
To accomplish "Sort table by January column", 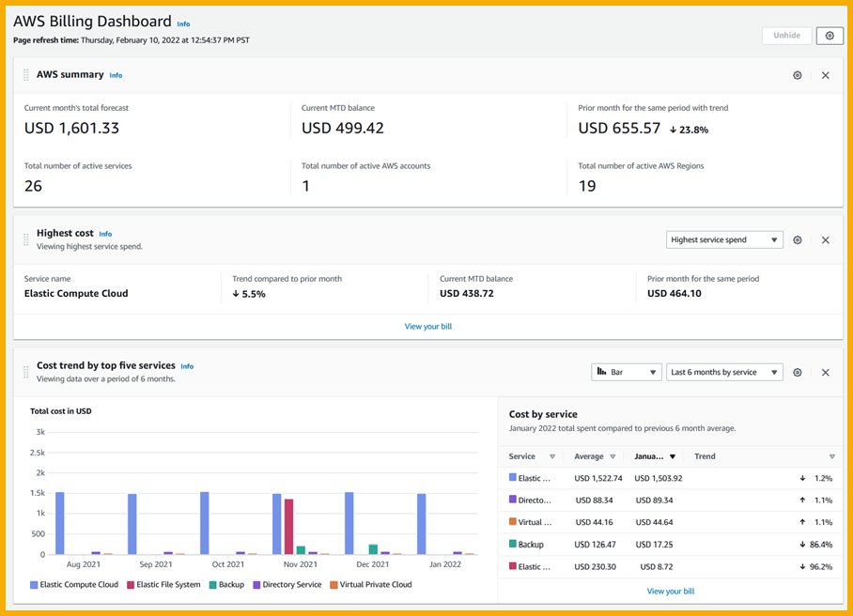I will [673, 456].
